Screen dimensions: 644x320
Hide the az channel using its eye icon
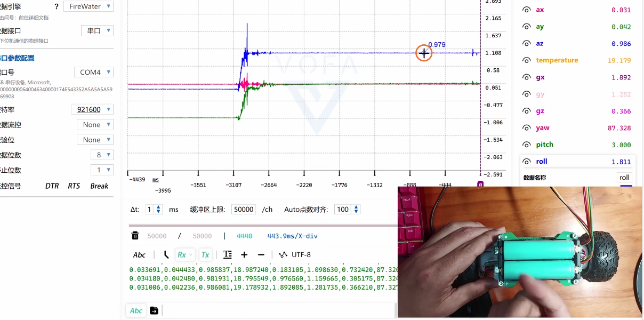[x=527, y=44]
